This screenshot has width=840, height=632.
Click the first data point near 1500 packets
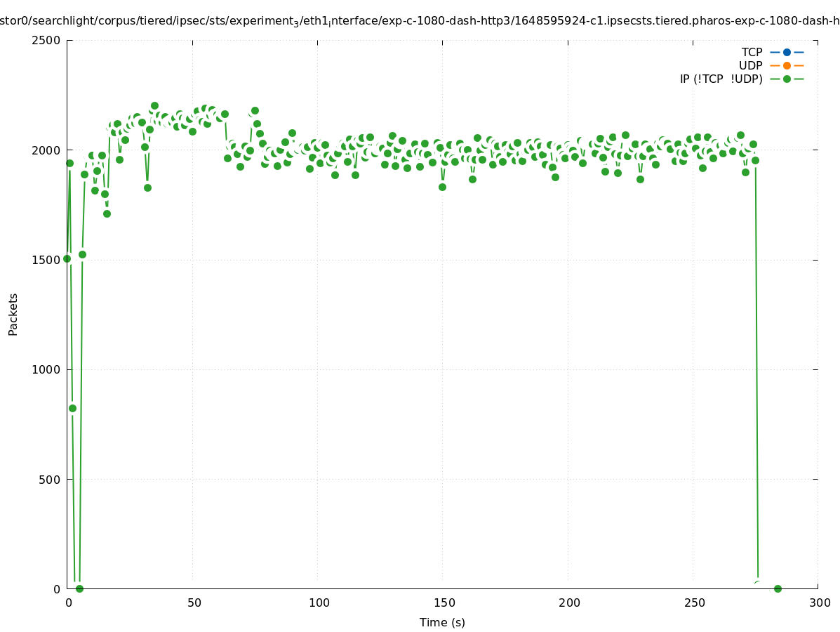pos(67,258)
